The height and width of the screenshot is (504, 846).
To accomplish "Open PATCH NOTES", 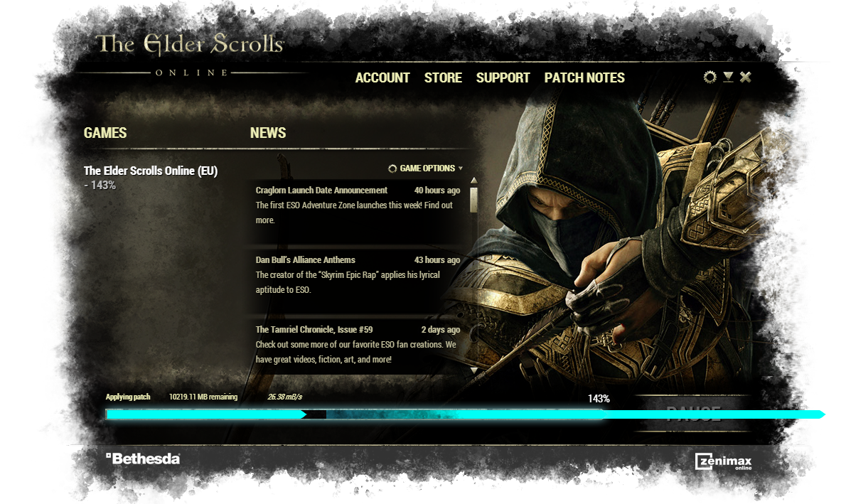I will coord(584,77).
